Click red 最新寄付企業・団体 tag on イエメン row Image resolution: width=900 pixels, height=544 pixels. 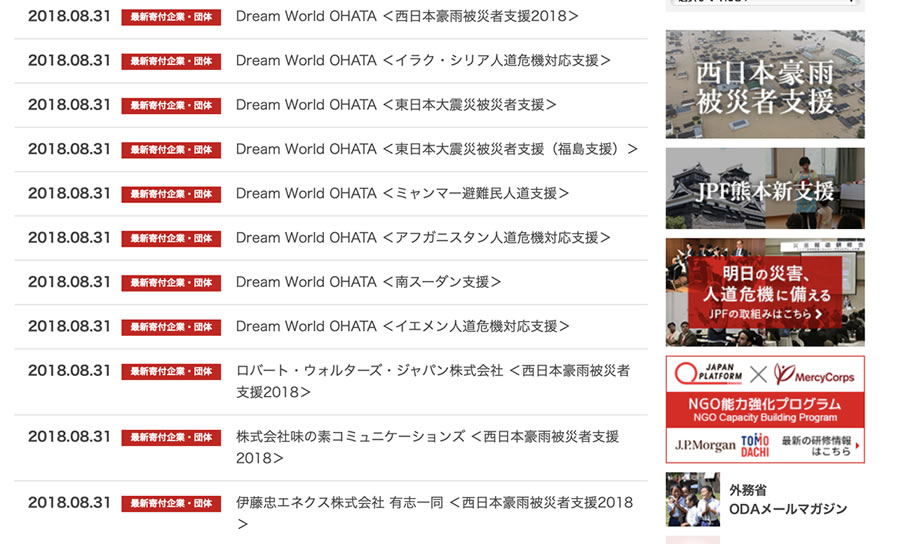[x=171, y=327]
